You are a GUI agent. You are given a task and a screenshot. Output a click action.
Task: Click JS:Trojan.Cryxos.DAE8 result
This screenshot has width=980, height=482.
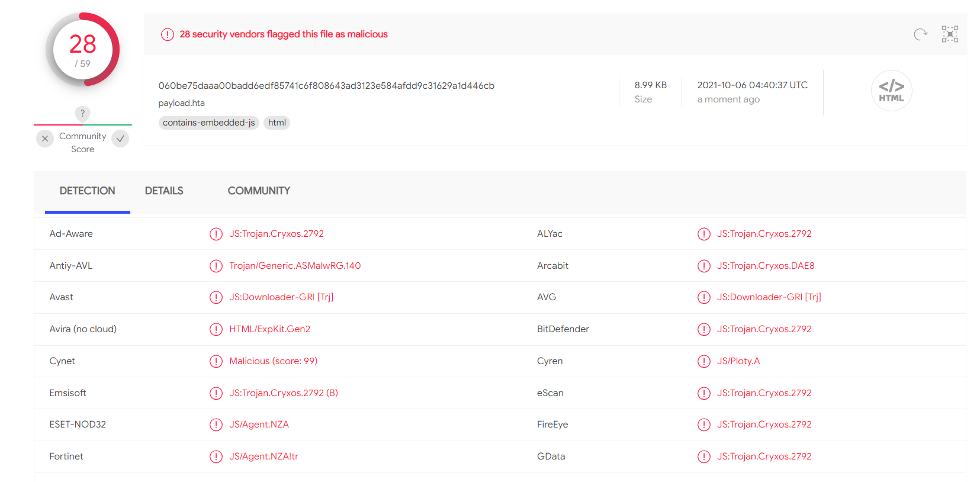pyautogui.click(x=766, y=266)
